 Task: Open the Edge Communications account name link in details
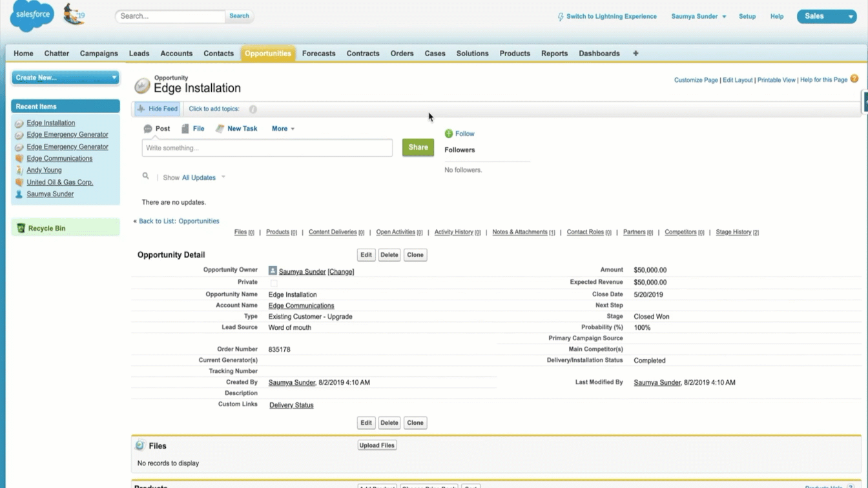point(301,305)
